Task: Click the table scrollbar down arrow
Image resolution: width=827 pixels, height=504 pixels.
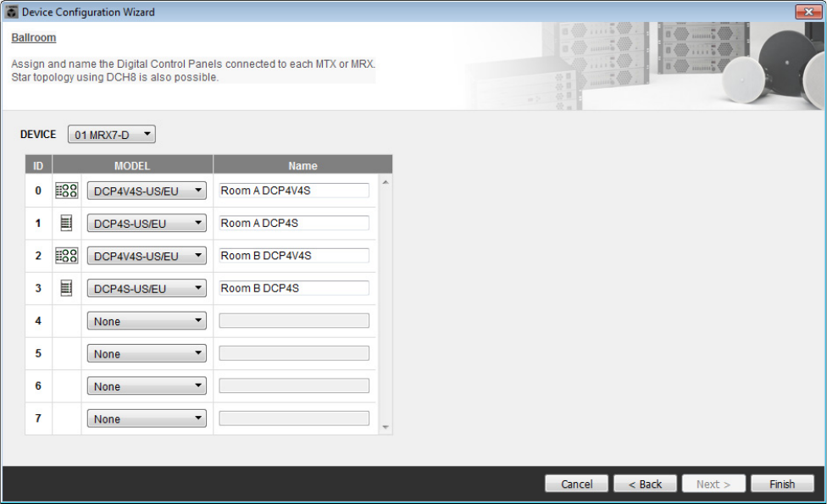Action: click(386, 427)
